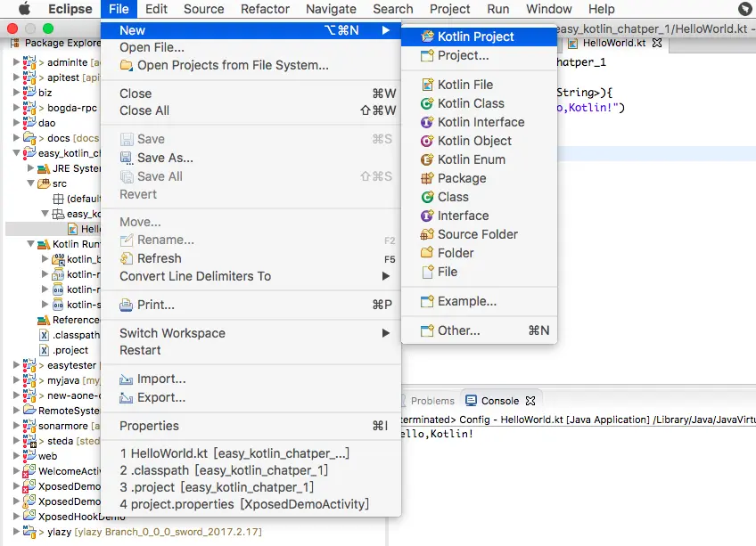
Task: Click the Folder icon in New submenu
Action: coord(427,253)
